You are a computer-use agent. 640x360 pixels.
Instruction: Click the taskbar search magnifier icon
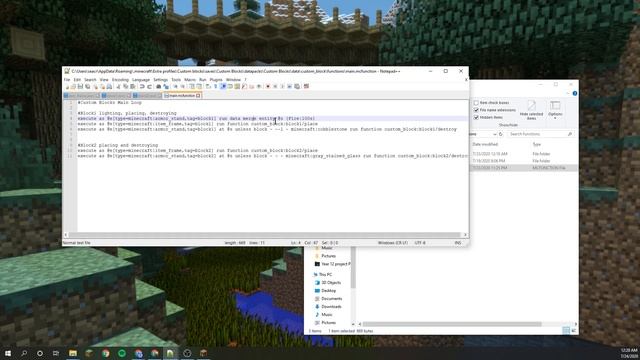coord(24,353)
